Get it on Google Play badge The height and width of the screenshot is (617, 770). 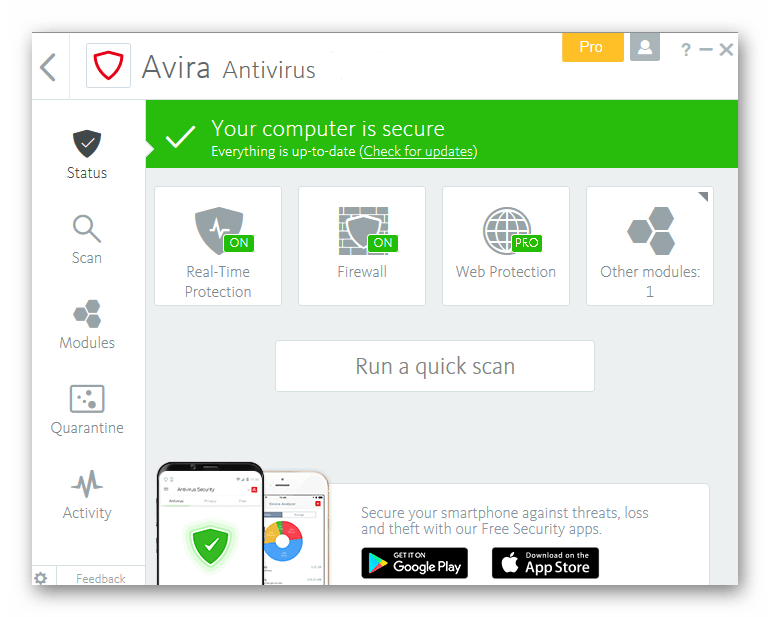coord(414,563)
